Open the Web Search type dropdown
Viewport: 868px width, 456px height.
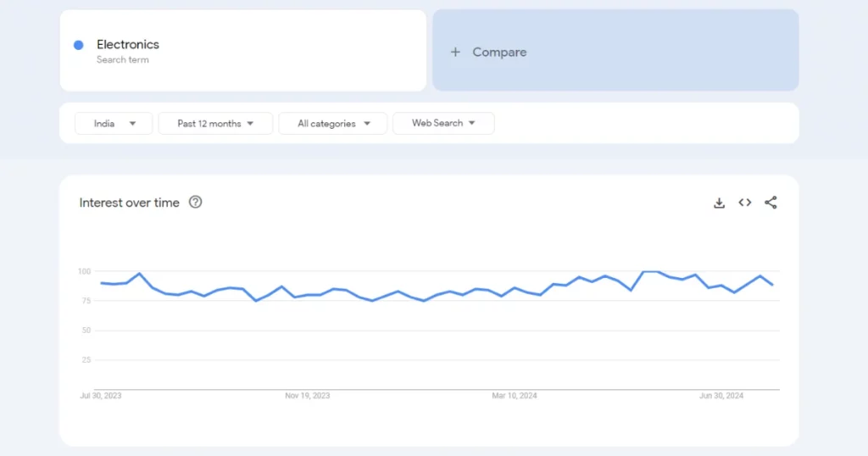[443, 123]
